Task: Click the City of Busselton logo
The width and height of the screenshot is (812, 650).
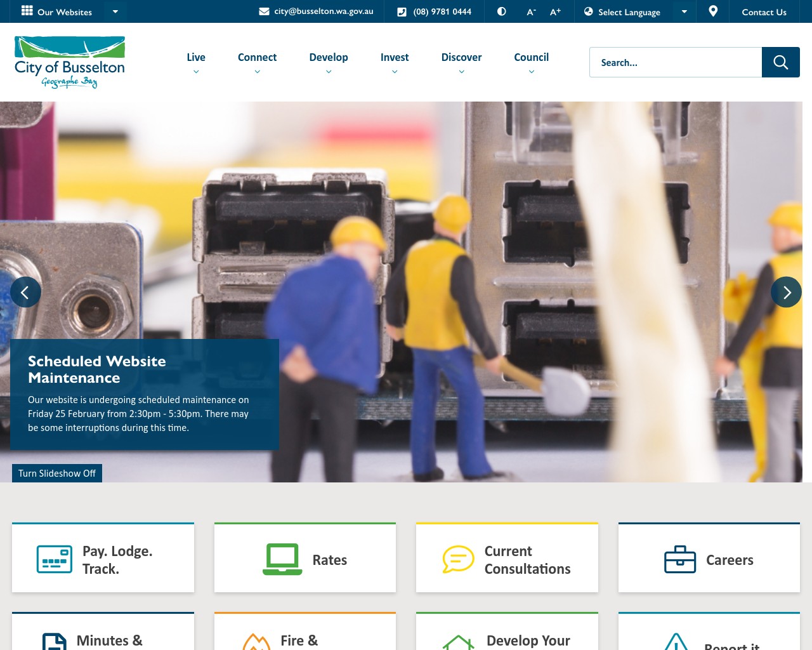Action: [x=70, y=62]
